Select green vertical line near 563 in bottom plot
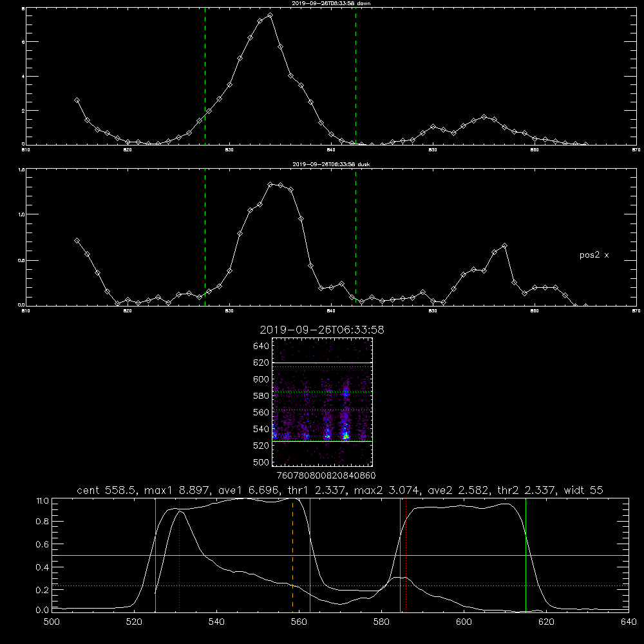This screenshot has width=644, height=644. tap(310, 554)
